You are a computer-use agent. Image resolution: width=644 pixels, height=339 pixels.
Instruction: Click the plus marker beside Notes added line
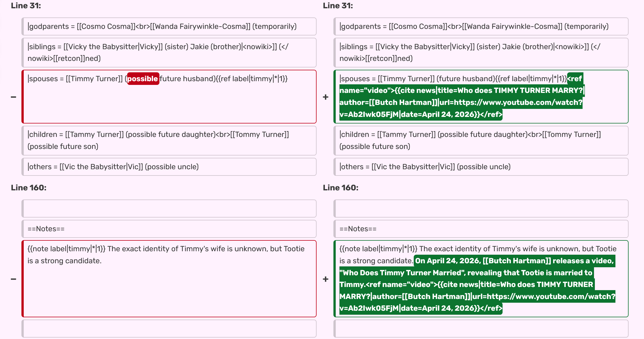point(325,279)
